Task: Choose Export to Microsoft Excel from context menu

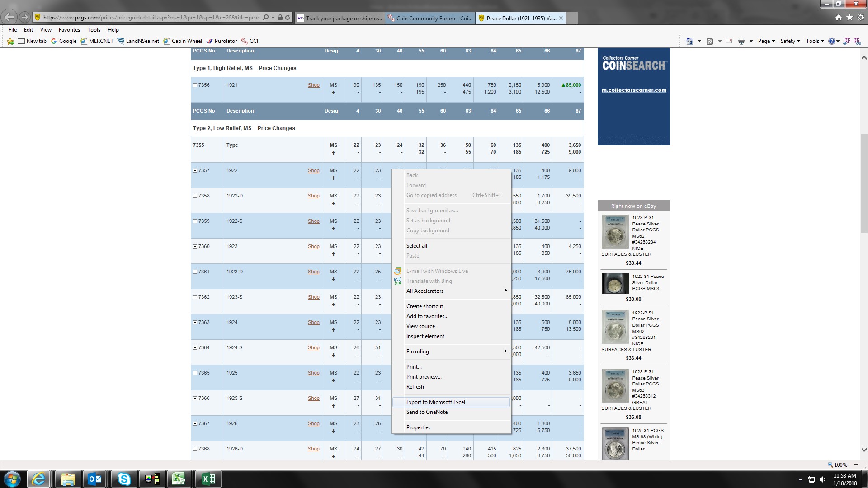Action: [451, 402]
